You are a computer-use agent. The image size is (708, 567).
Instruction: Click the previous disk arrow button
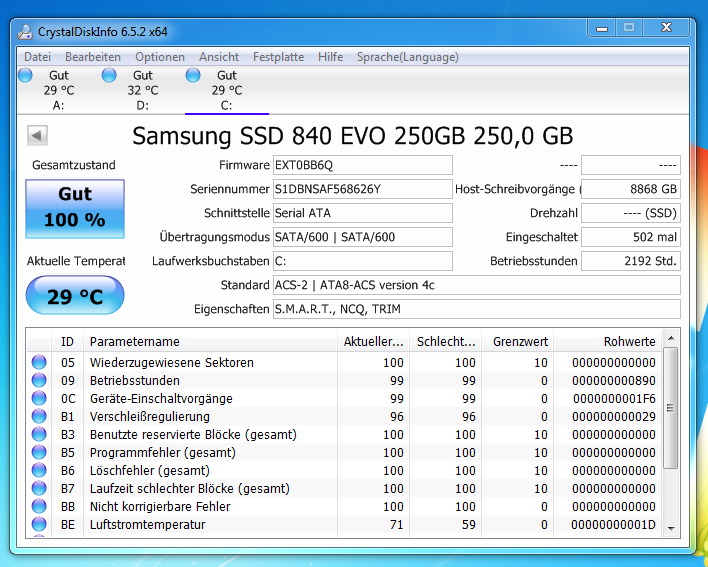(37, 135)
